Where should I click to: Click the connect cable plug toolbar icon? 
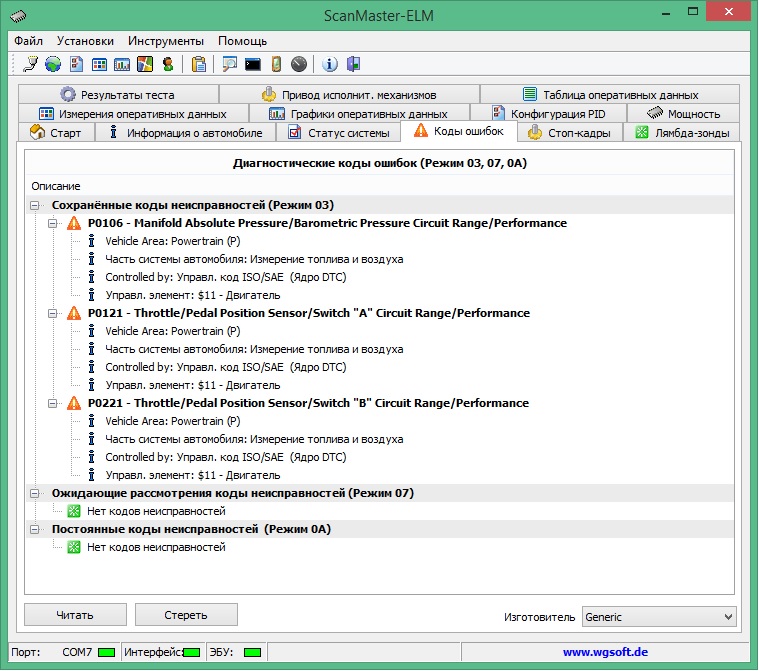point(30,64)
